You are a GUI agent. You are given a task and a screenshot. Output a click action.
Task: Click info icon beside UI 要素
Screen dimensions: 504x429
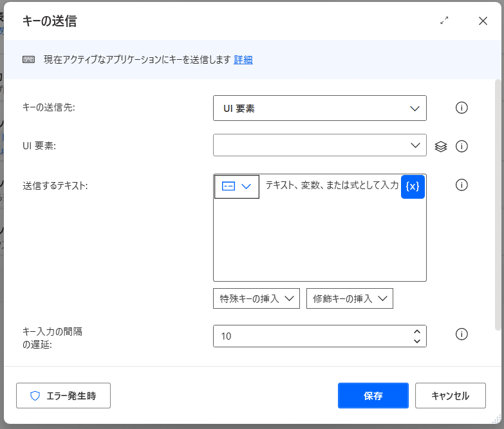point(461,146)
